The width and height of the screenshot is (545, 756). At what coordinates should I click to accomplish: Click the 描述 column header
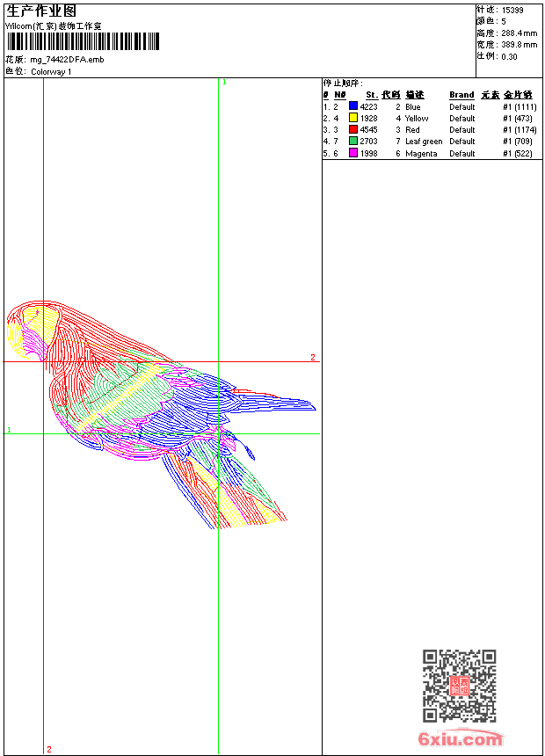(x=414, y=95)
